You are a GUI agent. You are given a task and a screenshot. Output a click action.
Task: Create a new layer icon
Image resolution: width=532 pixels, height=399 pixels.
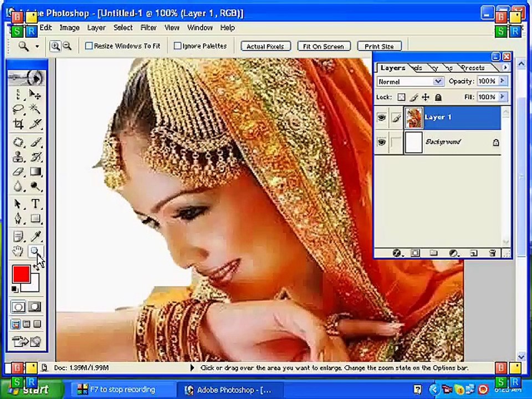pos(473,253)
